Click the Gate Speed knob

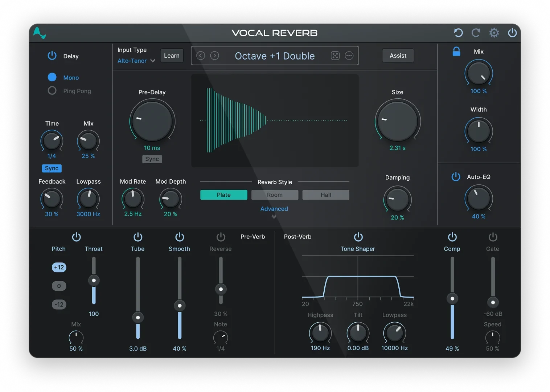(493, 337)
